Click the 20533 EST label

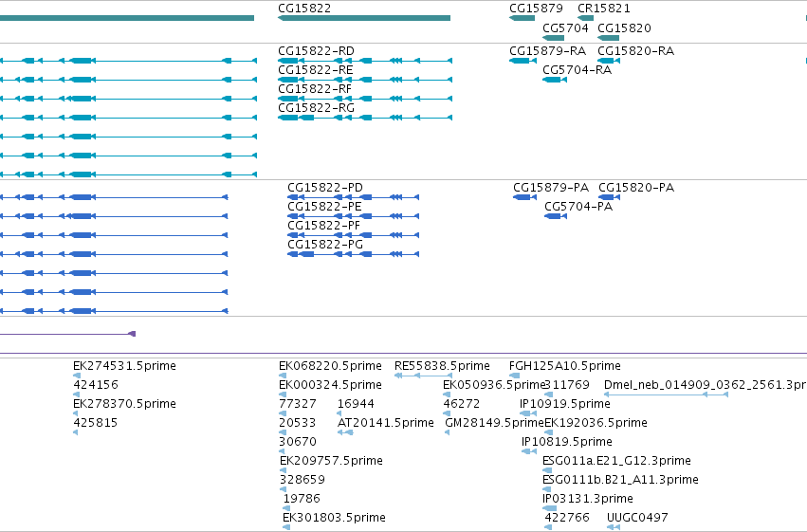point(298,423)
